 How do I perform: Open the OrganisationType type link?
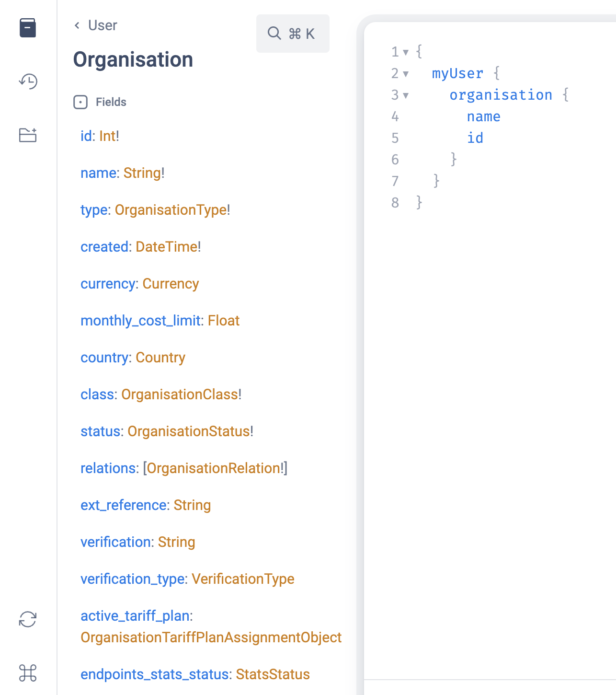[171, 210]
